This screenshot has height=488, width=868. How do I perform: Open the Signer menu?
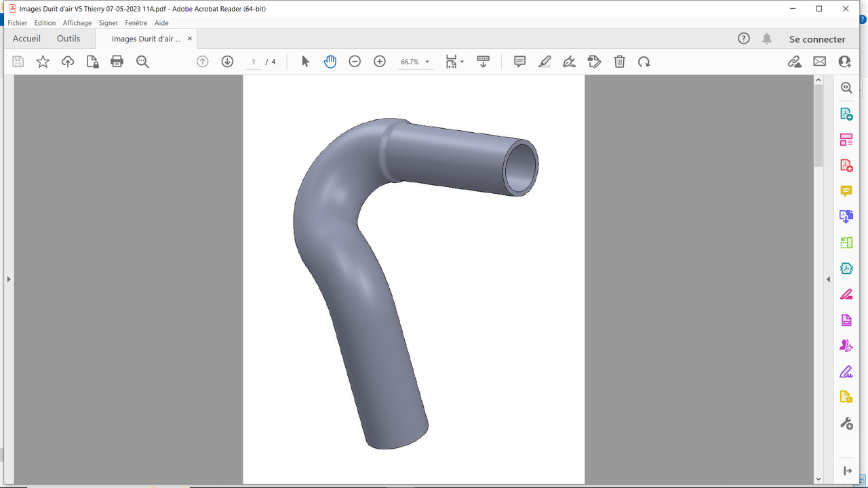click(x=108, y=23)
